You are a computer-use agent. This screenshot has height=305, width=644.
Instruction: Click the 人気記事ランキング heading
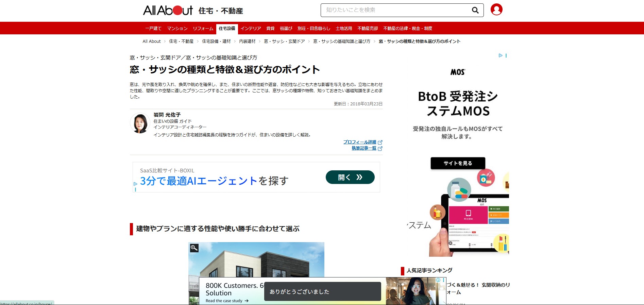(x=429, y=270)
